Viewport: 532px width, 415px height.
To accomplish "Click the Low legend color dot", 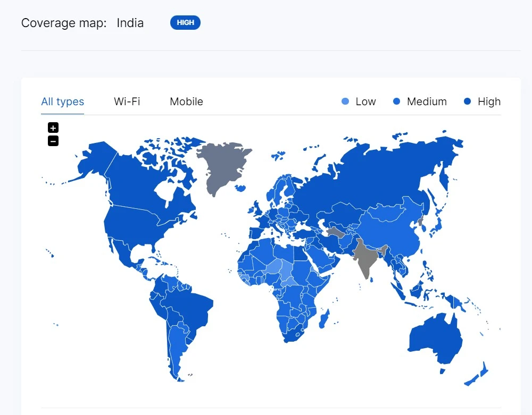I will tap(345, 101).
